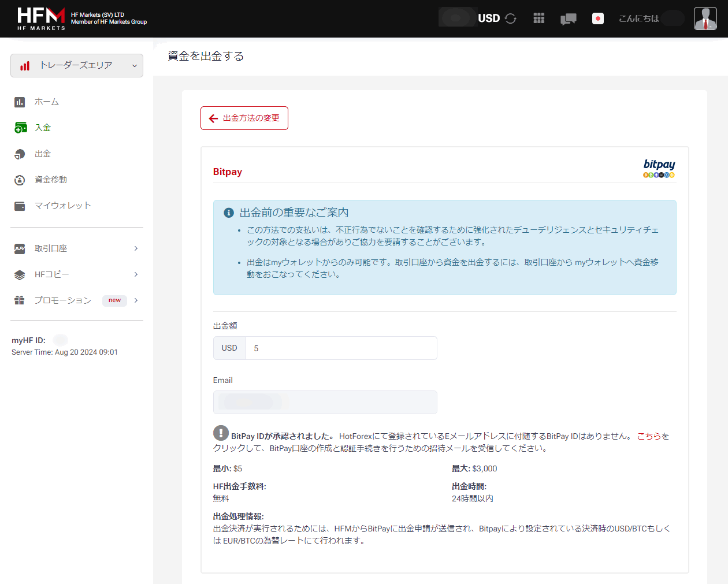Click the 資金移動 transfer icon
728x584 pixels.
click(x=20, y=180)
